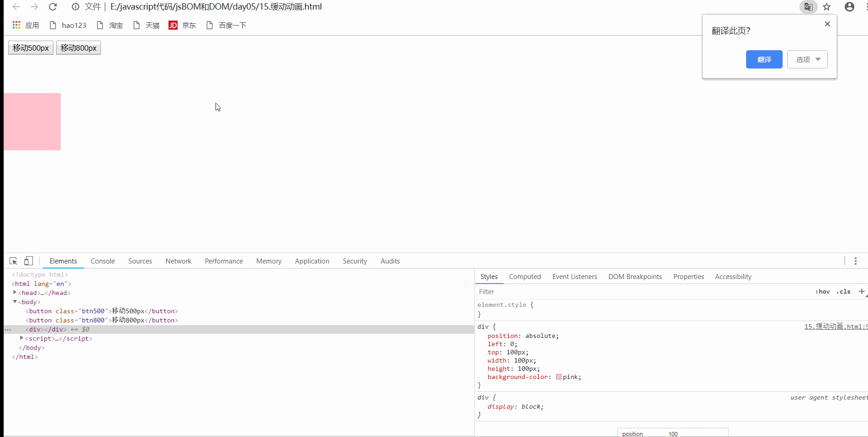Image resolution: width=868 pixels, height=437 pixels.
Task: Switch to the Network tab
Action: [179, 261]
